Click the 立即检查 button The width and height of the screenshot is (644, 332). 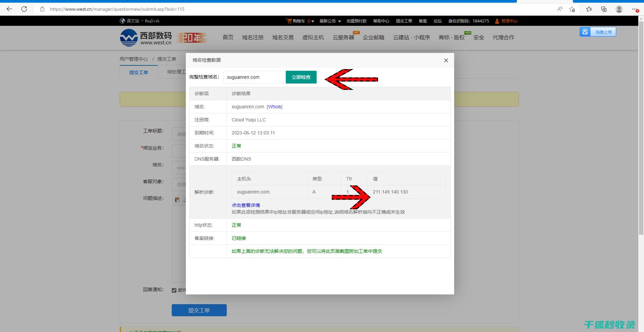301,77
